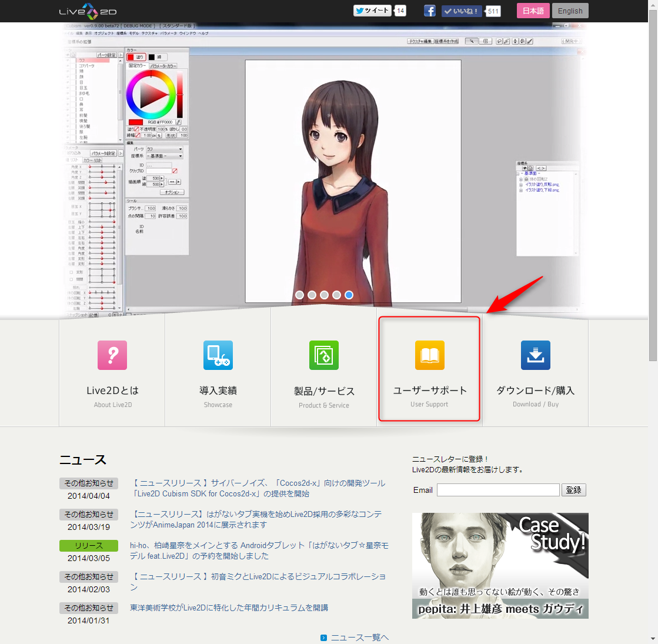Image resolution: width=658 pixels, height=644 pixels.
Task: Click the About Live2D subtitle text
Action: [x=113, y=405]
